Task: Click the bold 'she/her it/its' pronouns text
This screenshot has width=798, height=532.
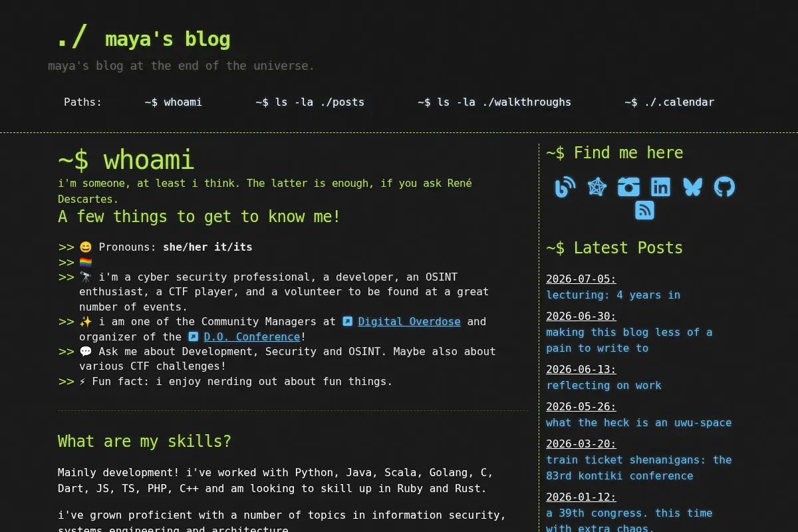Action: pyautogui.click(x=207, y=247)
